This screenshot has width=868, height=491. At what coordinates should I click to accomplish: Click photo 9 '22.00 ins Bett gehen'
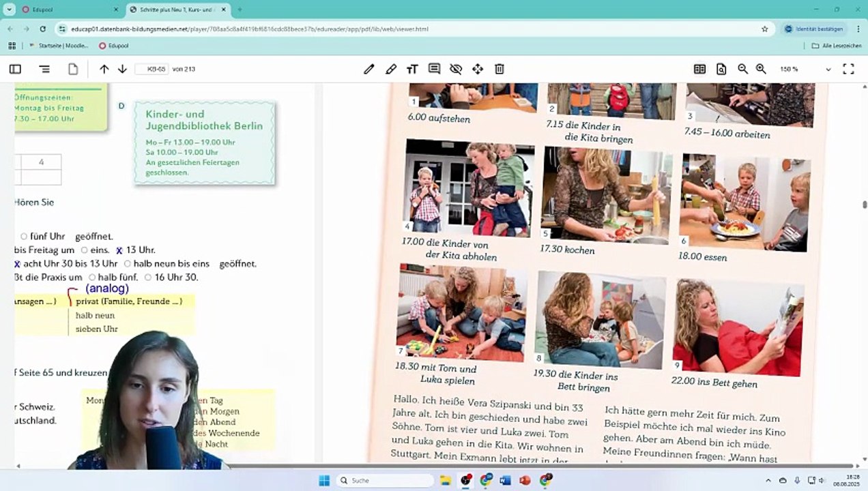(738, 327)
